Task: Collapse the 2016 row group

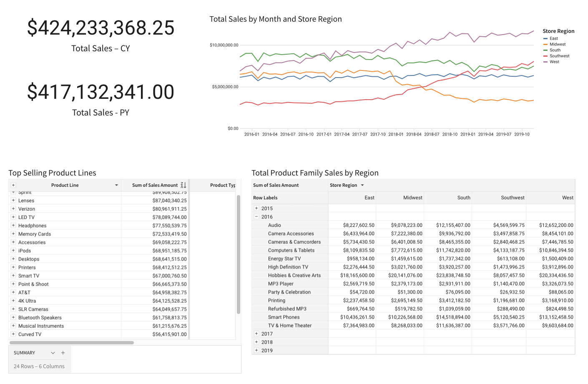Action: pyautogui.click(x=256, y=217)
